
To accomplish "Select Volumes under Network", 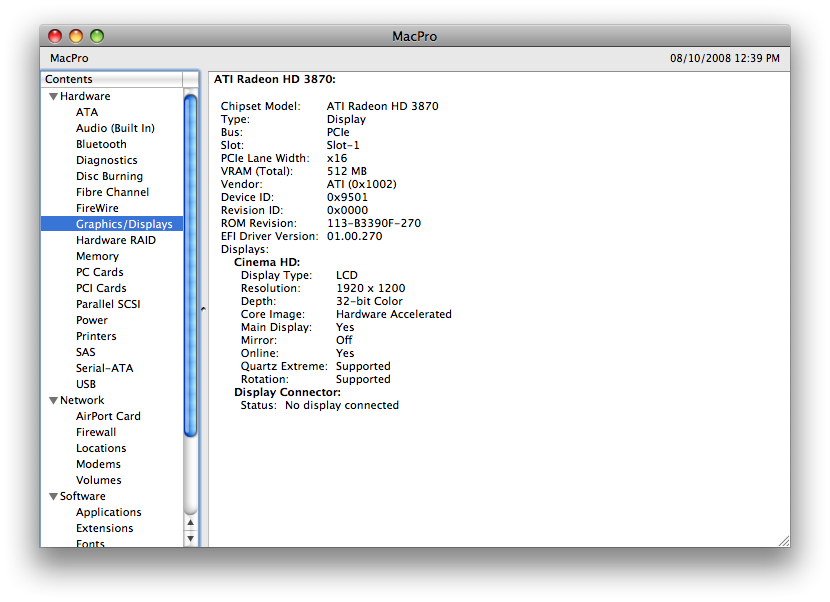I will 98,480.
